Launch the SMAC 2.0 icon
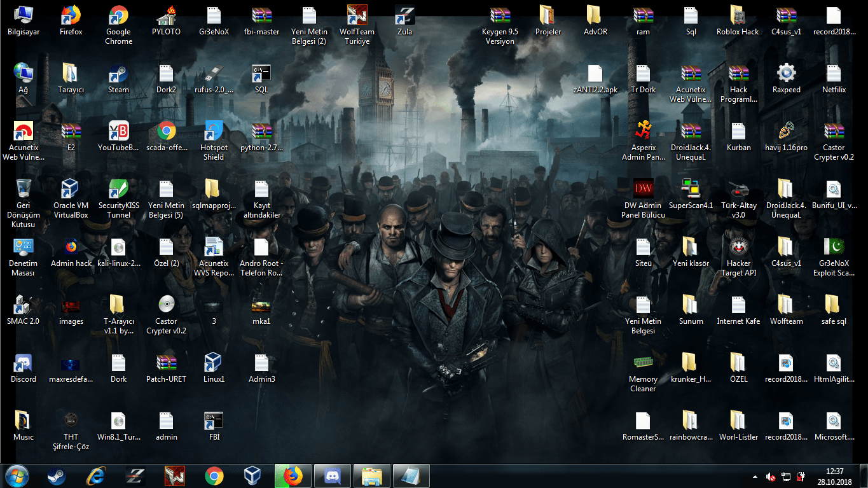 [24, 310]
